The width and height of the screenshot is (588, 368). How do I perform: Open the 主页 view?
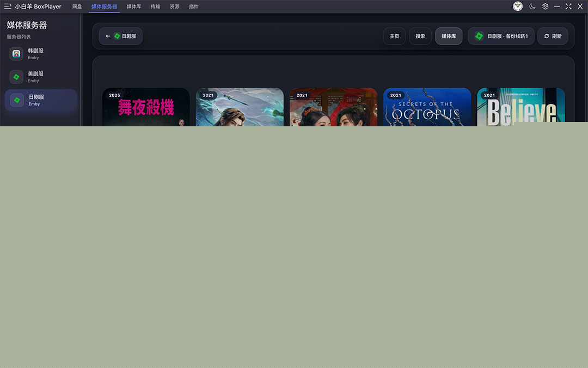click(x=394, y=36)
